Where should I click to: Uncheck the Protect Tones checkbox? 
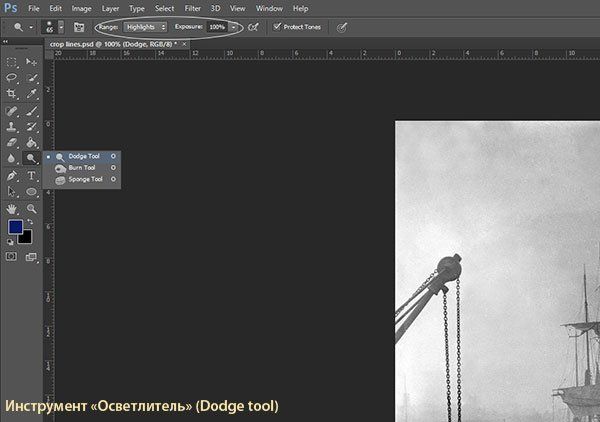click(x=277, y=26)
